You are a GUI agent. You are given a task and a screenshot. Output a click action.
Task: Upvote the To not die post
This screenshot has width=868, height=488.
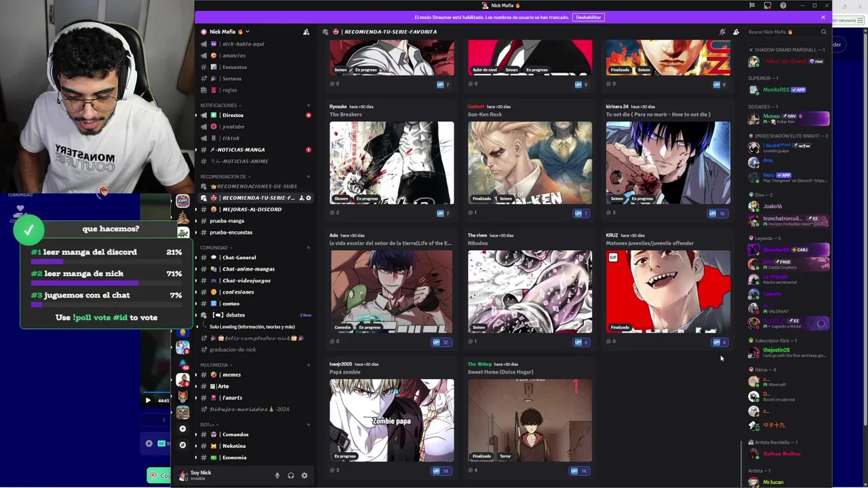717,213
